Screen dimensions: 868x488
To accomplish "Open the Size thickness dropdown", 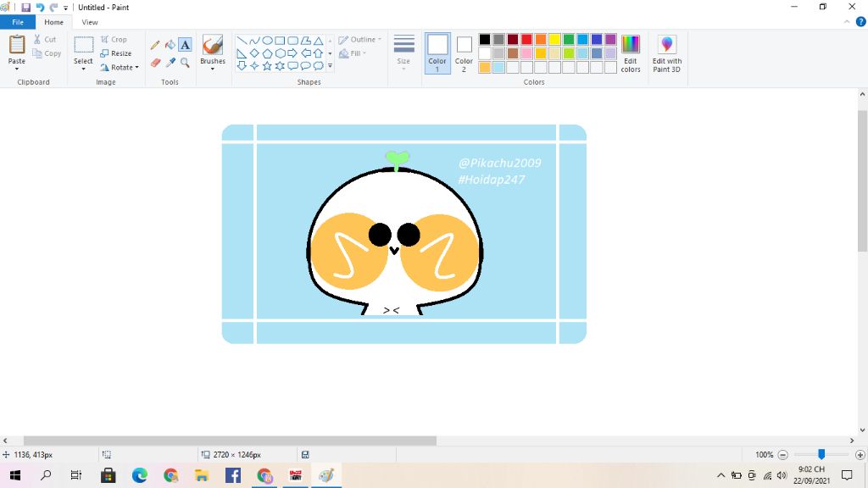I will coord(403,53).
